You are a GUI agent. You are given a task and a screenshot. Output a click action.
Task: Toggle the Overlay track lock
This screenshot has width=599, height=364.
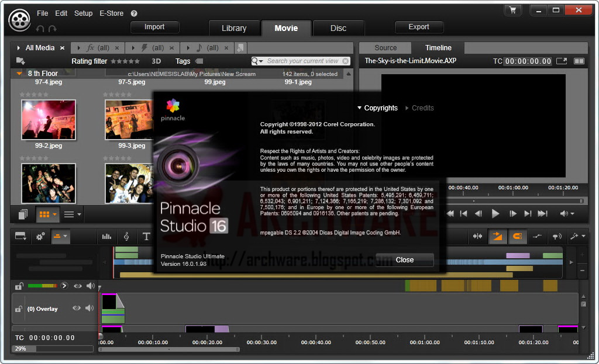(18, 308)
